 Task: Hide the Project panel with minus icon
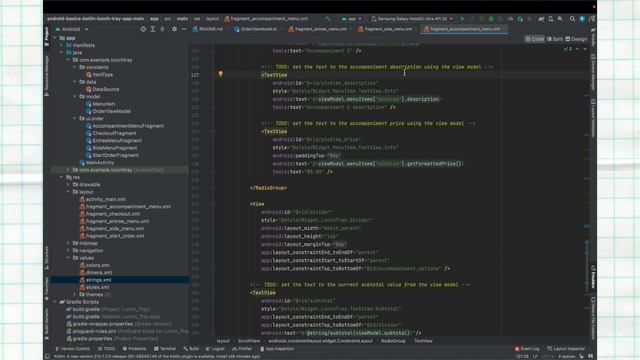(x=184, y=29)
